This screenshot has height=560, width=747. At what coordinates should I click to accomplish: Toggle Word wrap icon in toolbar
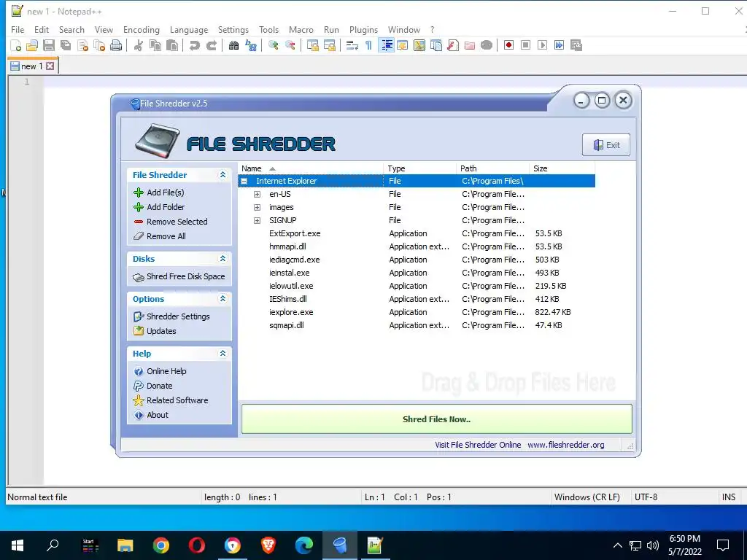pos(352,45)
